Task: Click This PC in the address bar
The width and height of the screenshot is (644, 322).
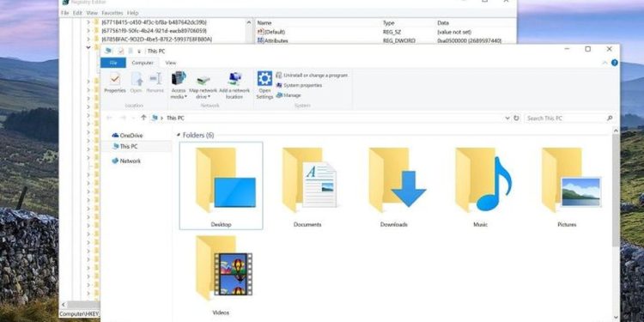Action: point(175,118)
